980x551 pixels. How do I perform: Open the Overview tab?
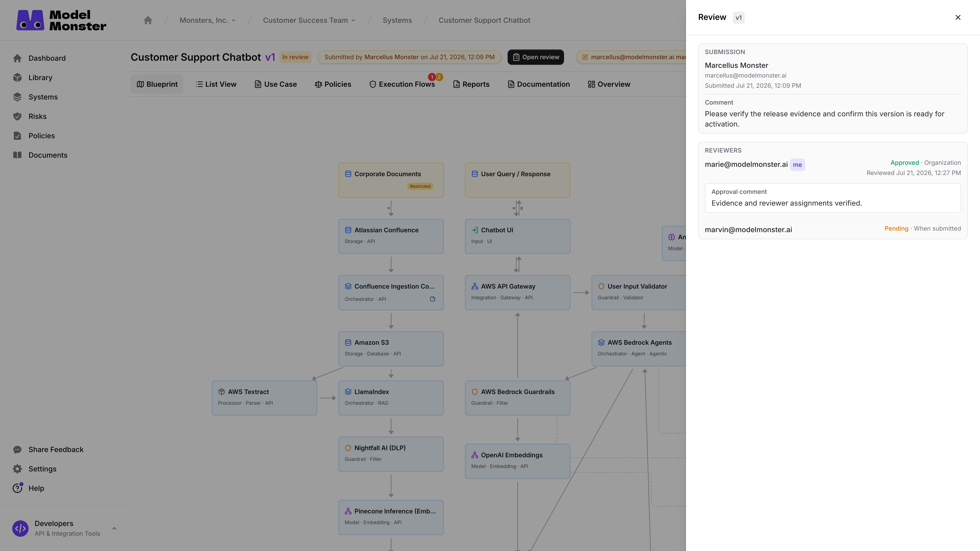[x=609, y=84]
